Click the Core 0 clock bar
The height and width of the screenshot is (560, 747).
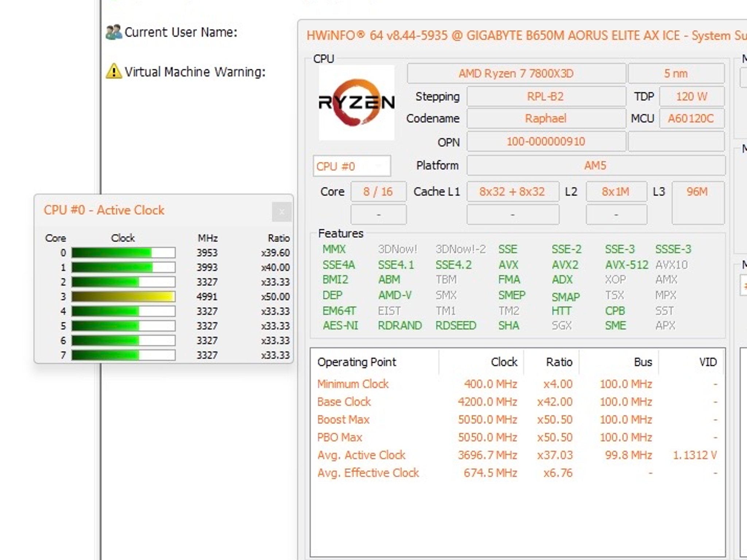[x=123, y=253]
